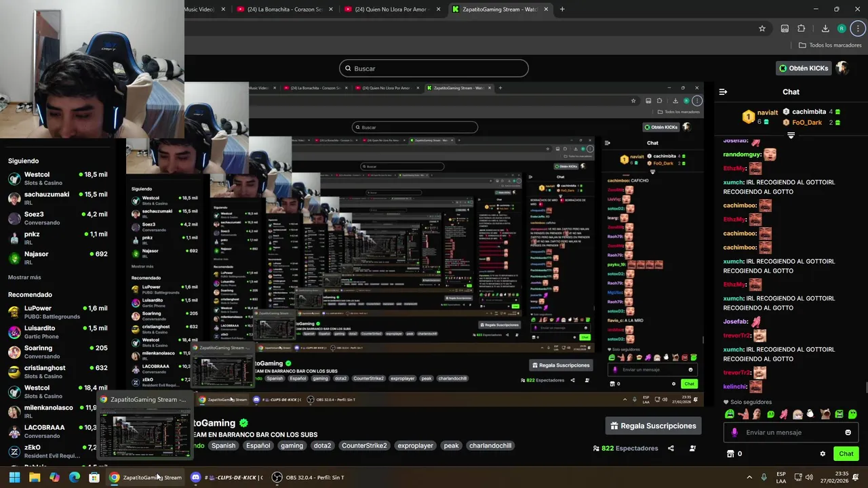Select the CounterStrike2 stream tag
Viewport: 868px width, 488px height.
364,445
